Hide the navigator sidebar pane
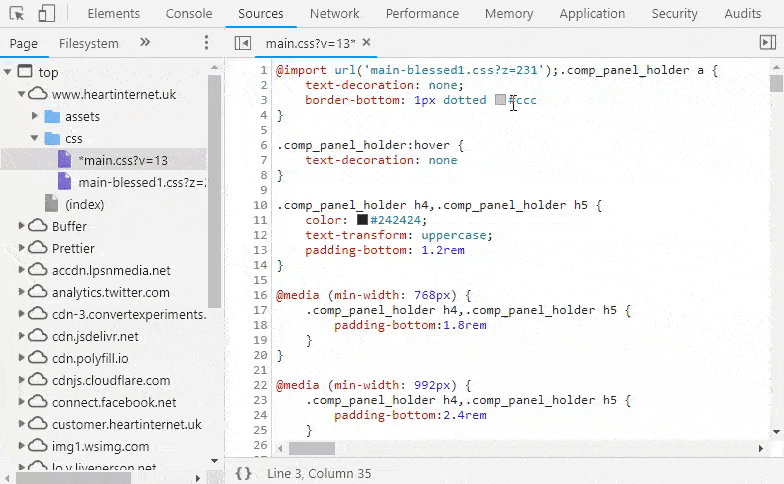 click(242, 43)
